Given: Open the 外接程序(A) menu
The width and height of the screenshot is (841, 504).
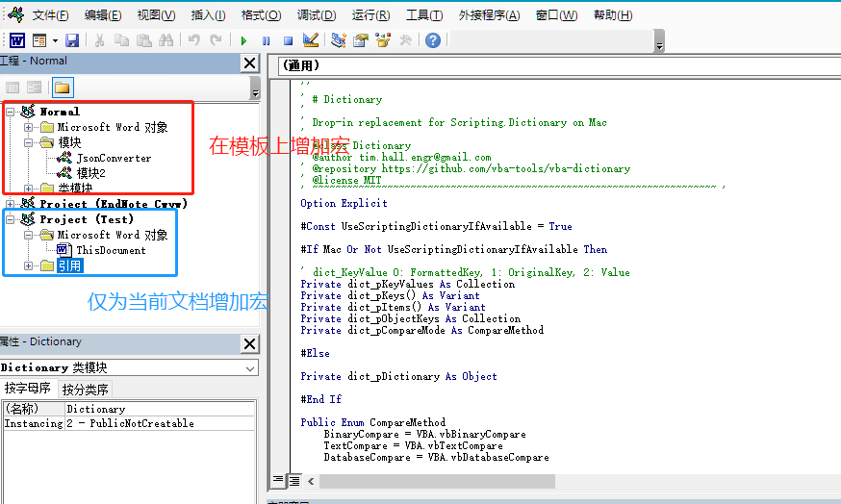Looking at the screenshot, I should point(489,15).
